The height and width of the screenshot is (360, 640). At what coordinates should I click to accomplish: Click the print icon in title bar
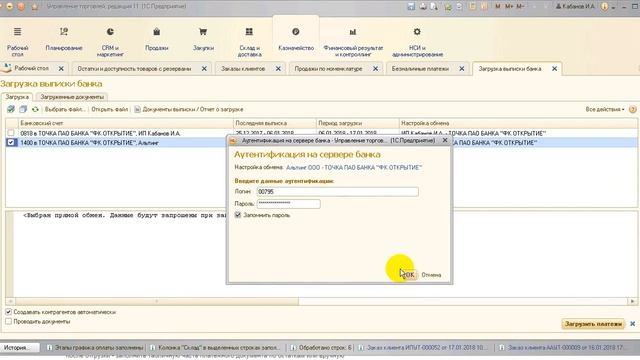423,7
